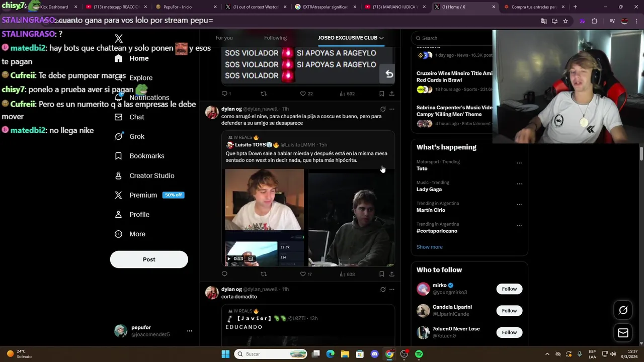This screenshot has width=644, height=362.
Task: Switch to the For you tab
Action: [x=224, y=38]
